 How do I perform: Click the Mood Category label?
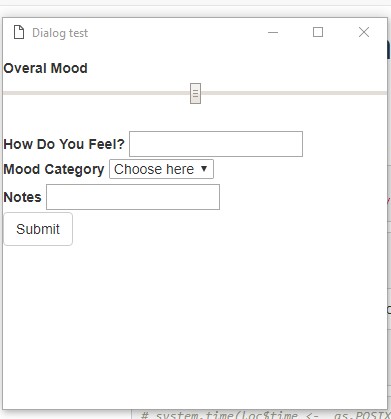coord(54,169)
